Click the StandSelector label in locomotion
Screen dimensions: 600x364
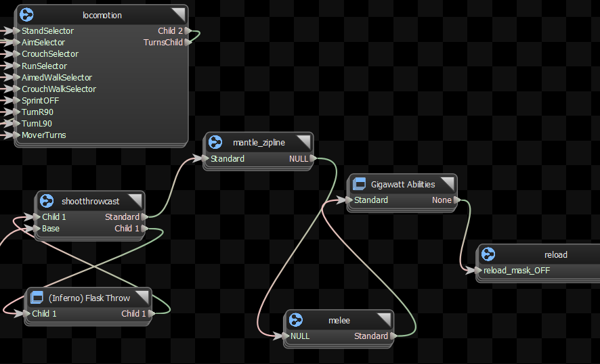click(48, 30)
